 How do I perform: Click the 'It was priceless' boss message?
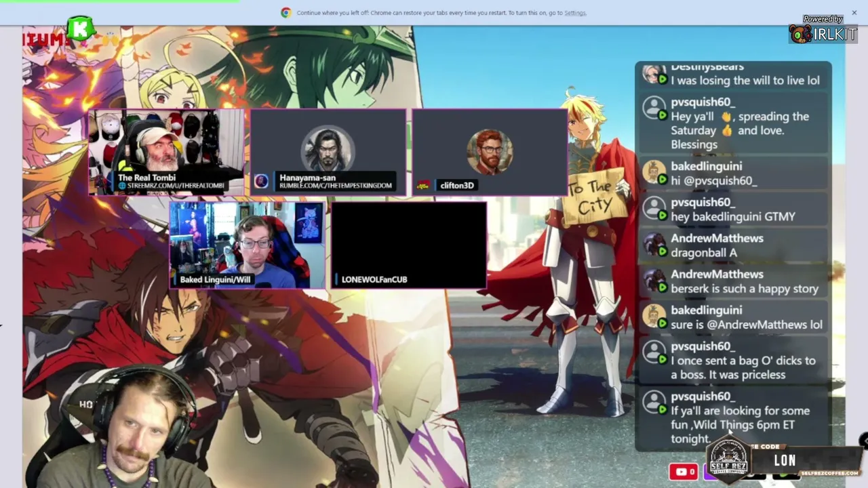pyautogui.click(x=743, y=368)
